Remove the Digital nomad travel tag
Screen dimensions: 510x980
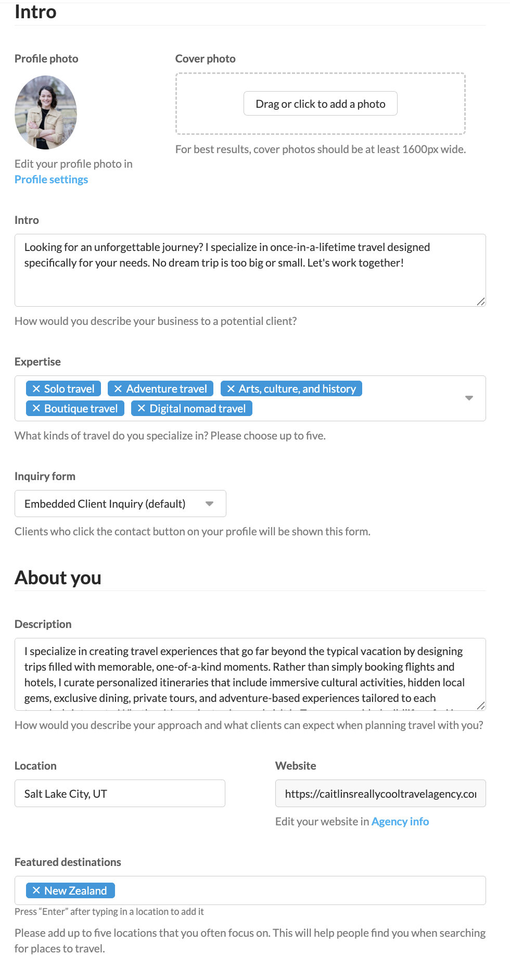click(141, 409)
